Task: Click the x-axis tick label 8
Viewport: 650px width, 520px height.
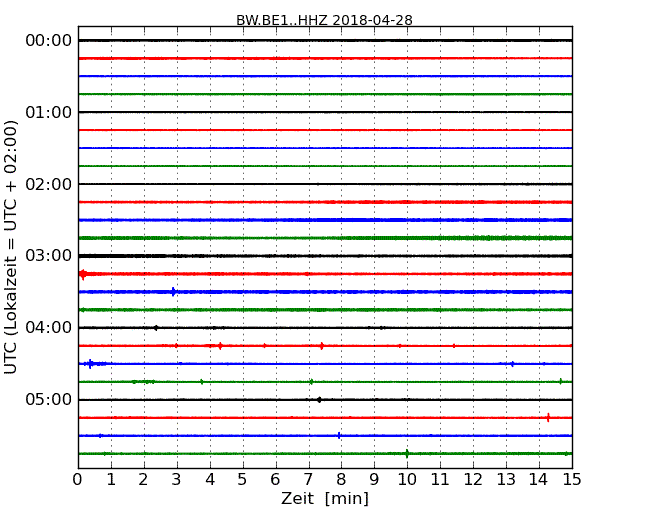Action: click(x=341, y=480)
